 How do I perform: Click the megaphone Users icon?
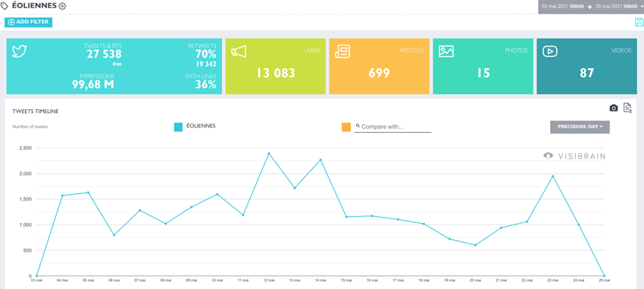tap(239, 52)
